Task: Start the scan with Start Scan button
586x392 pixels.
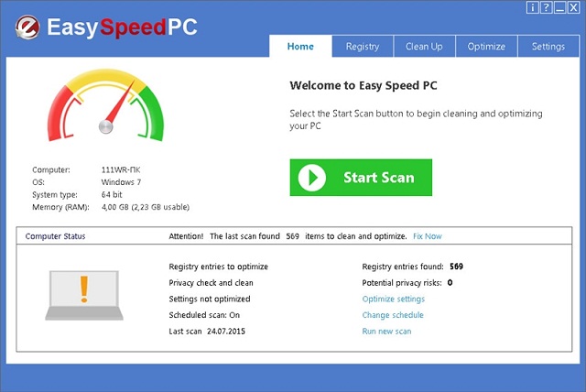Action: tap(361, 178)
